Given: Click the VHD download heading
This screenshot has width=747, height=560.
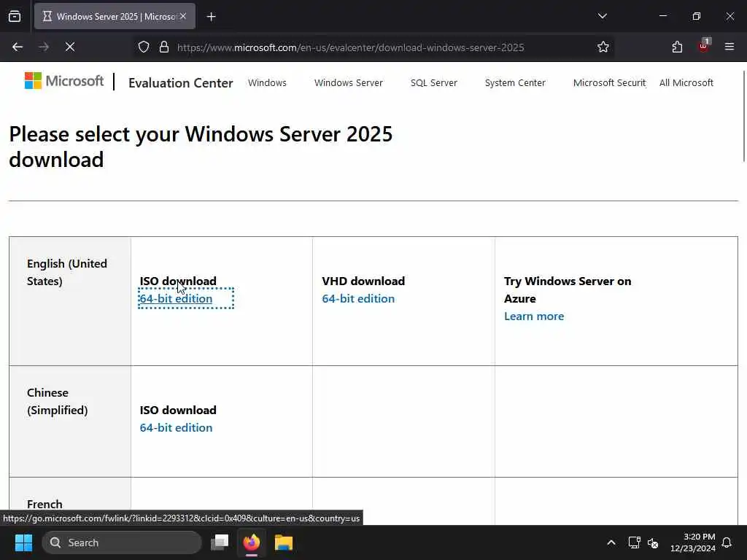Looking at the screenshot, I should tap(363, 281).
